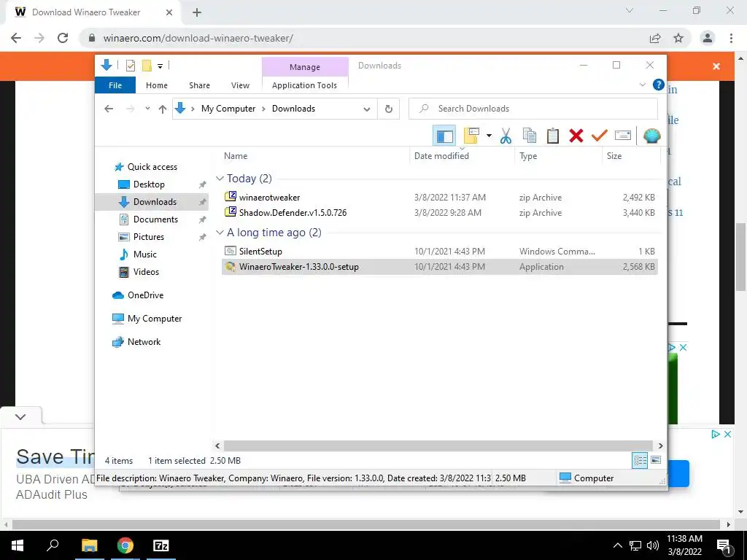Open OneDrive in the navigation pane

pos(145,295)
